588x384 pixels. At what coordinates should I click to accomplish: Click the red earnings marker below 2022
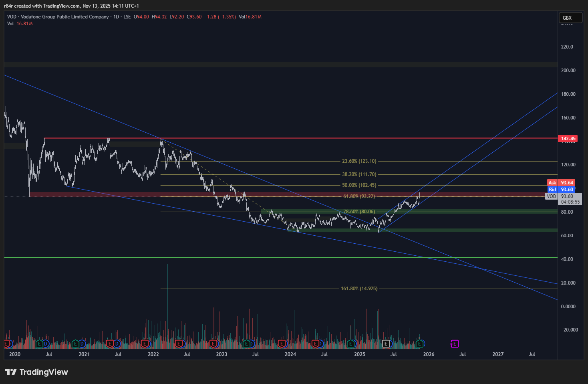point(145,344)
